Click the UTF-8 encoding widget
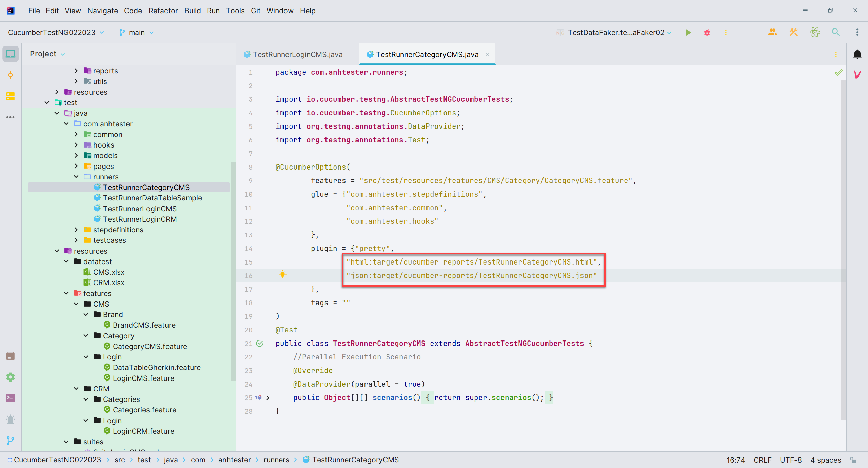Screen dimensions: 868x468 coord(790,460)
